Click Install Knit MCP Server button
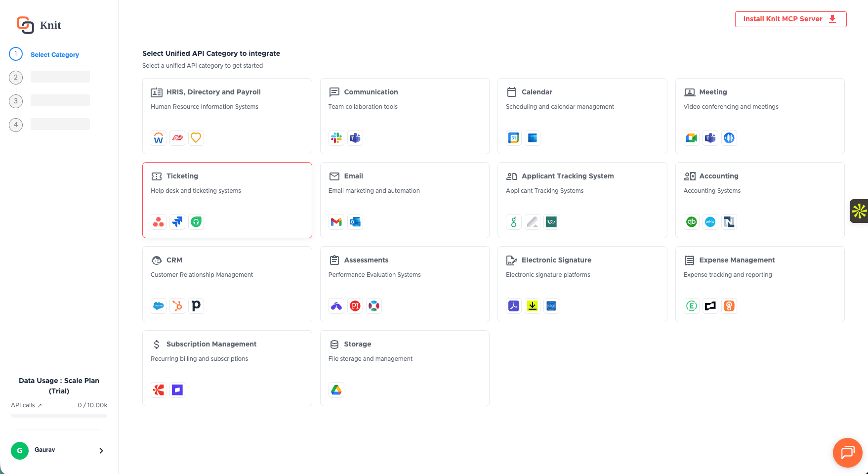The width and height of the screenshot is (868, 474). (790, 19)
